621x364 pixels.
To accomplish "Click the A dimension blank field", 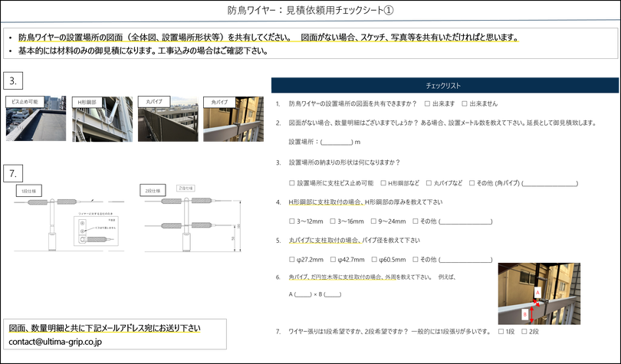I will tap(303, 294).
